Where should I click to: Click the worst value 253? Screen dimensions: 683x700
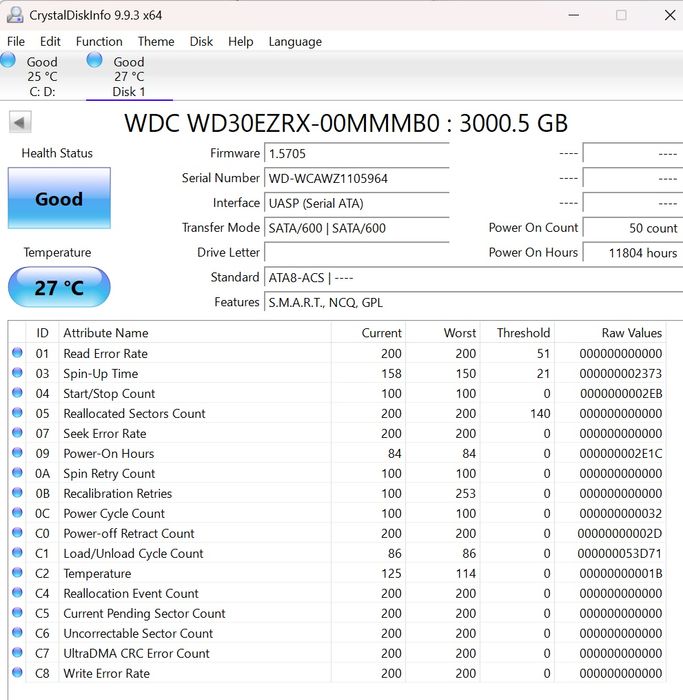pyautogui.click(x=465, y=493)
